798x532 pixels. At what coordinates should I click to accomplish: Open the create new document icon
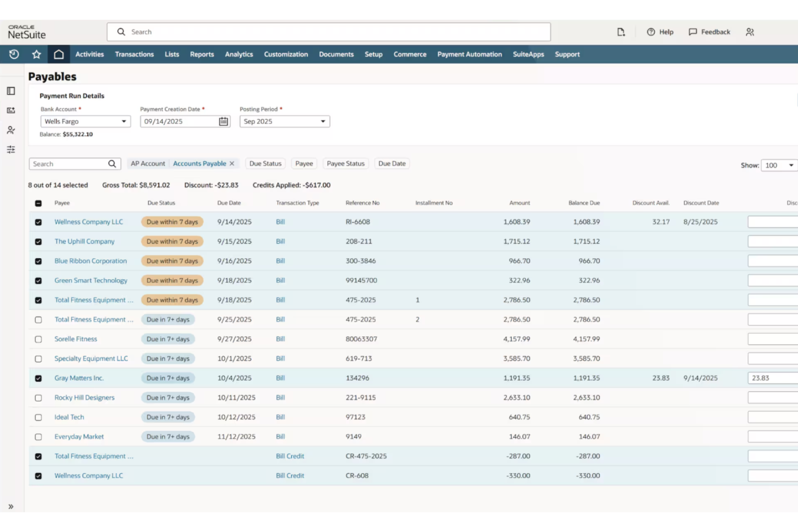point(621,32)
